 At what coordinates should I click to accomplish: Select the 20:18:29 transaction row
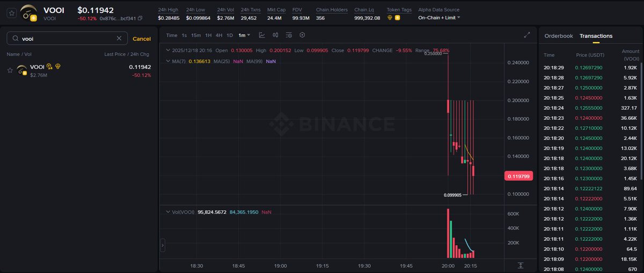pyautogui.click(x=590, y=68)
